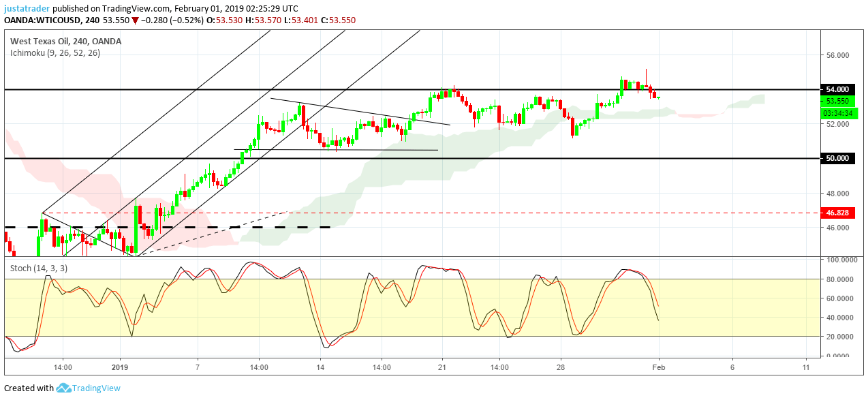Click the 0.0000 stochastic axis label
The image size is (868, 400).
tap(839, 356)
